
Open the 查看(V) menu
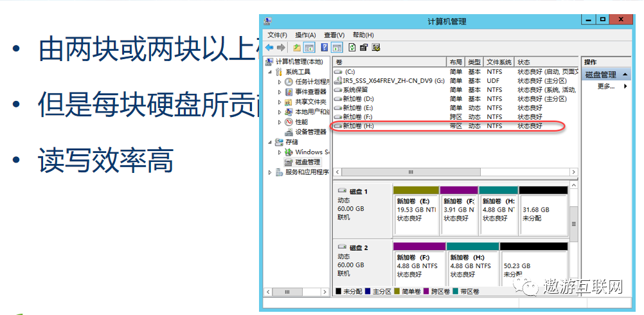(334, 35)
